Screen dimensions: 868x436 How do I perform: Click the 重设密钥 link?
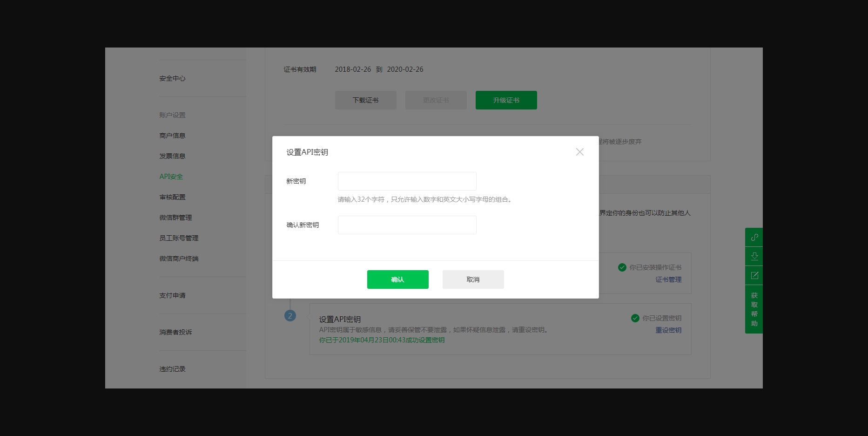tap(668, 330)
